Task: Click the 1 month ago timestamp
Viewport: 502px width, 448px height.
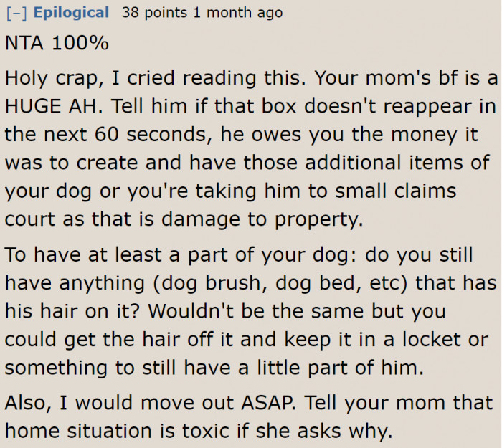Action: coord(238,13)
